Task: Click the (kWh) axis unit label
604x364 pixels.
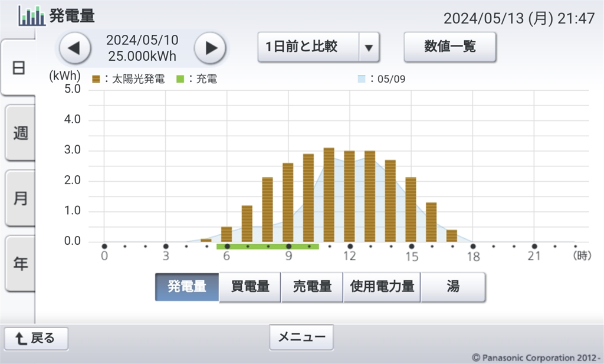Action: click(65, 75)
